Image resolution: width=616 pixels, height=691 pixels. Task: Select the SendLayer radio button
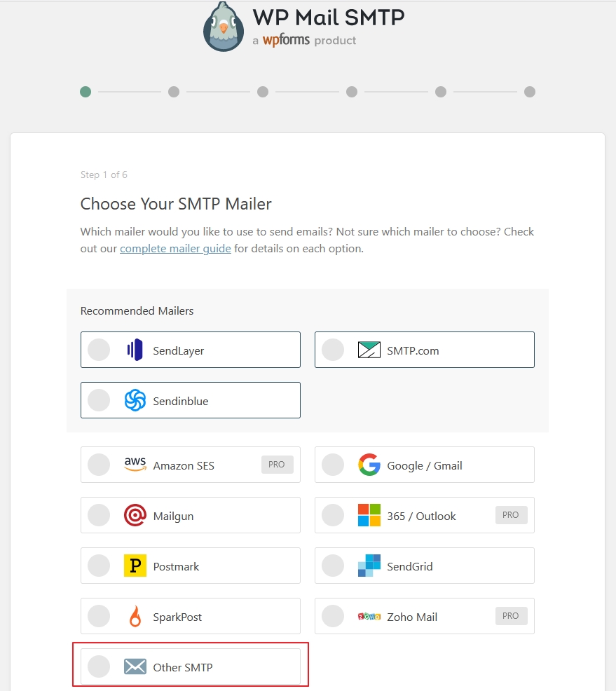[x=99, y=350]
